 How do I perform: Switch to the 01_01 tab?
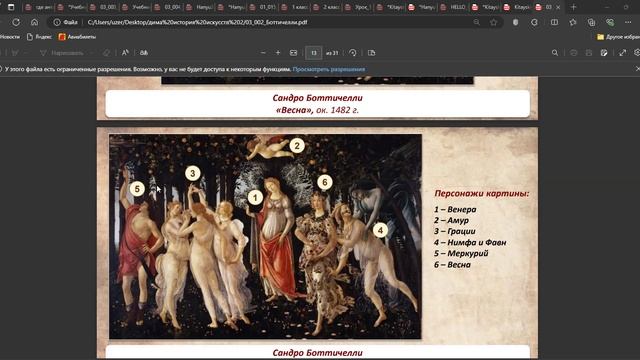[x=263, y=7]
